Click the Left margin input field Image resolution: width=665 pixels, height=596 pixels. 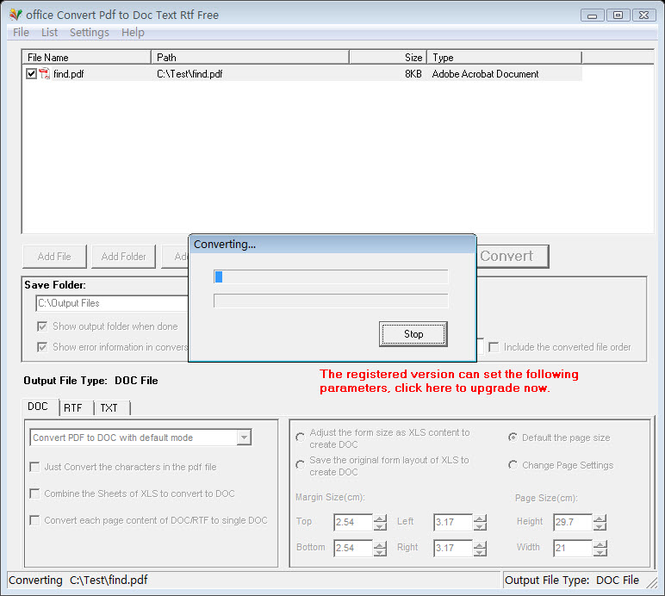(x=453, y=522)
